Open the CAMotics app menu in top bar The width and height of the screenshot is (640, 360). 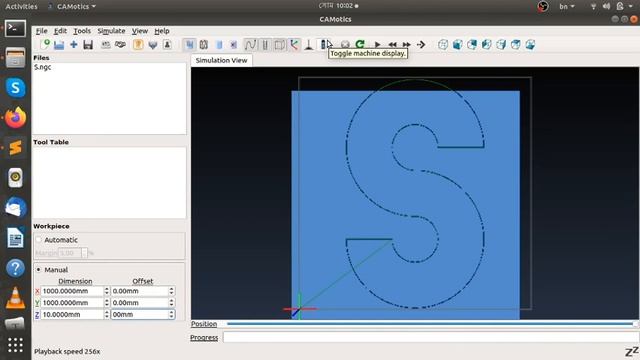point(72,7)
